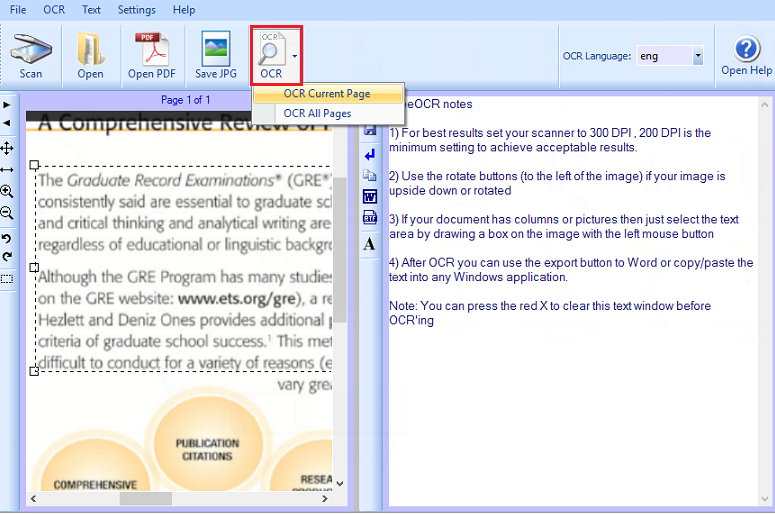Export text to RTF icon
The width and height of the screenshot is (775, 515).
[370, 217]
